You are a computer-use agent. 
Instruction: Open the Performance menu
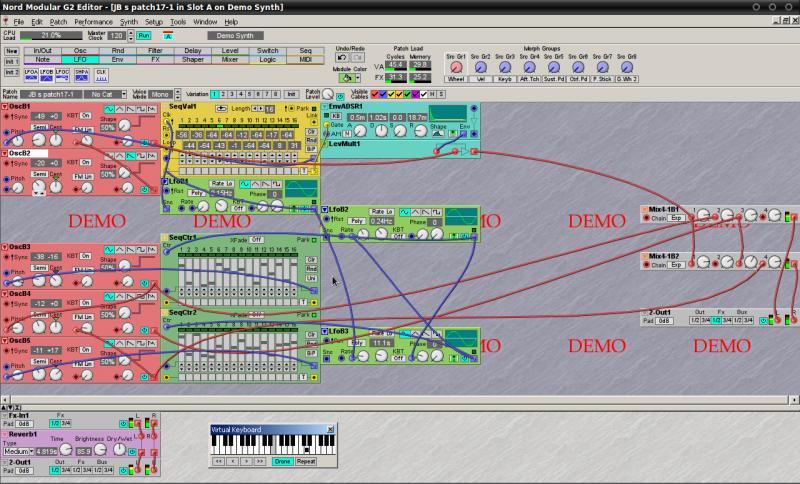pyautogui.click(x=93, y=22)
